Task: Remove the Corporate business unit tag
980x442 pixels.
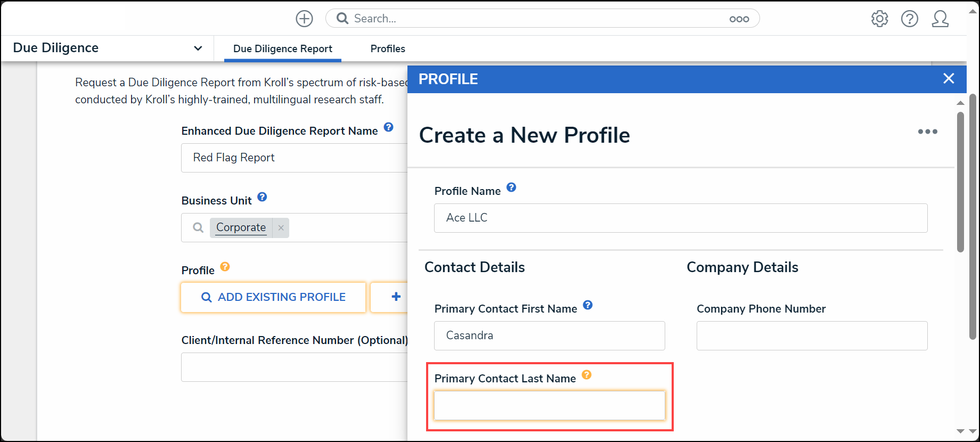Action: 281,228
